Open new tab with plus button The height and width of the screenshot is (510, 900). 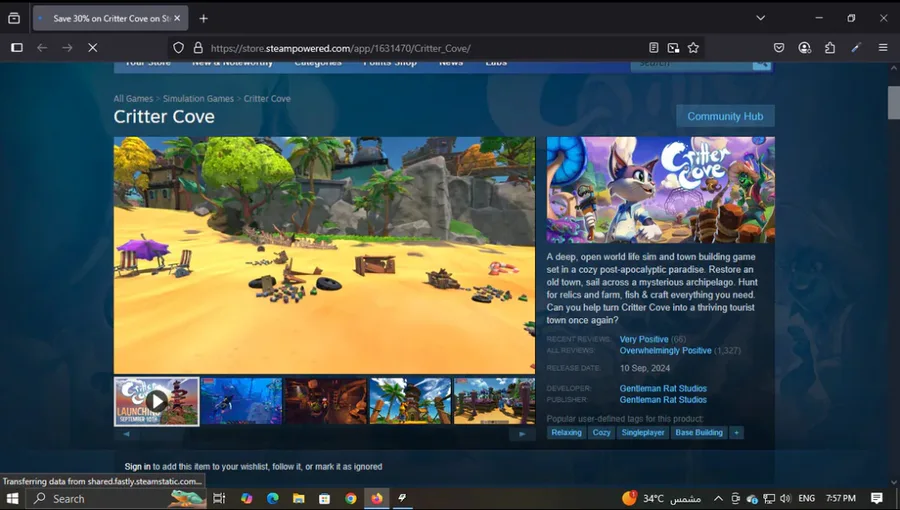click(203, 18)
